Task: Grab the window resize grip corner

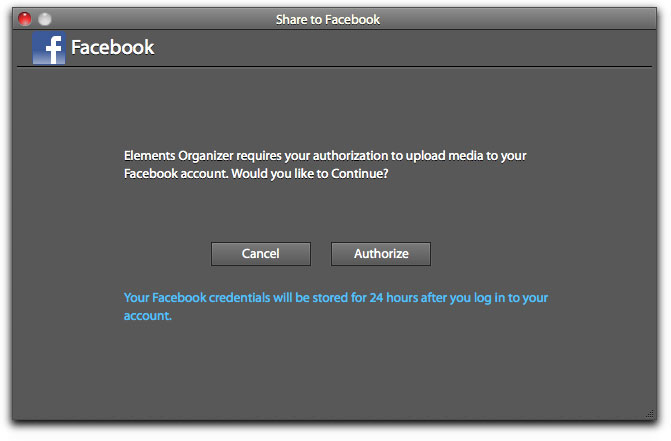Action: (x=650, y=413)
